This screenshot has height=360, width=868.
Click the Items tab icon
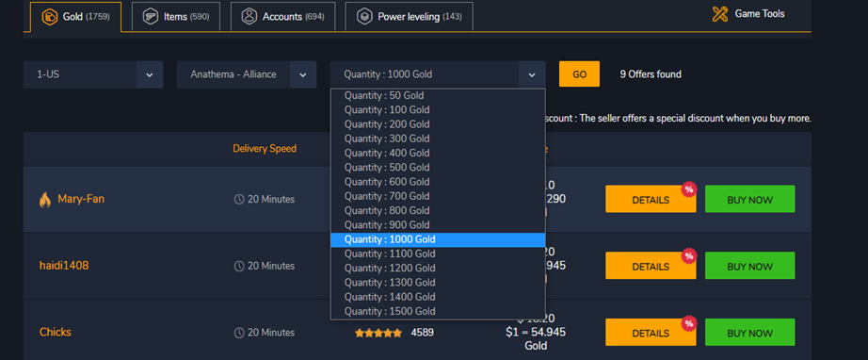(x=150, y=17)
